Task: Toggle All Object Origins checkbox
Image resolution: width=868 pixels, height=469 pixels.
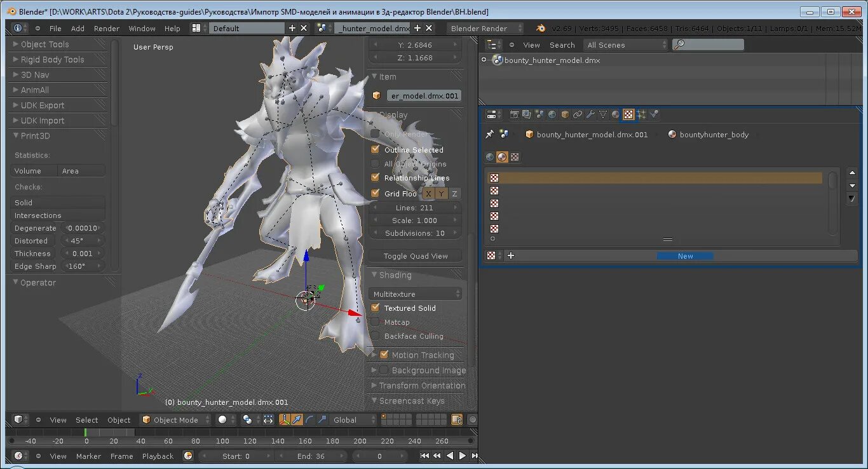Action: click(x=375, y=163)
